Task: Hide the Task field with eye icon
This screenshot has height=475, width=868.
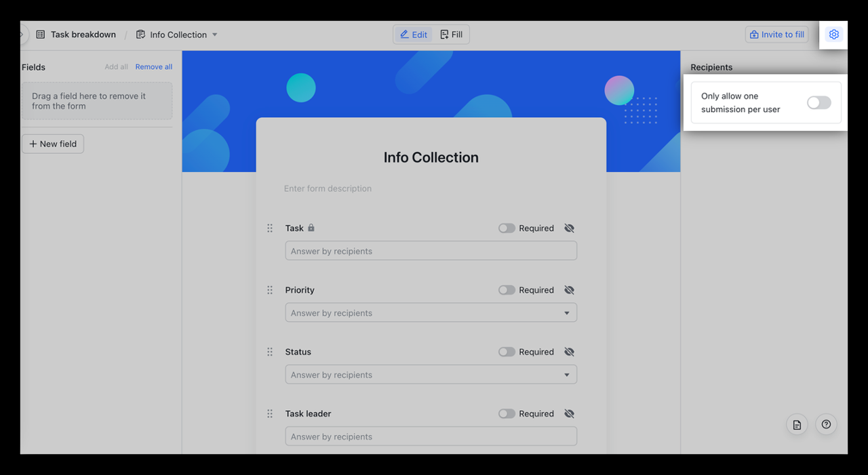Action: coord(569,228)
